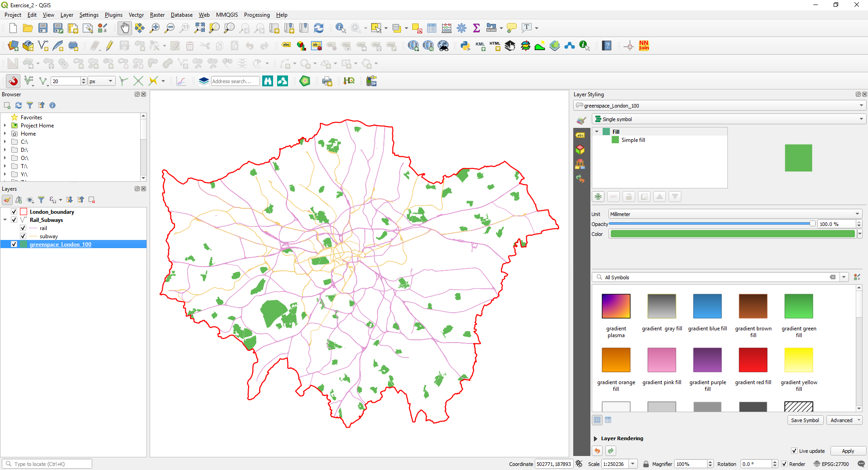This screenshot has height=470, width=868.
Task: Select the gradient plasma symbol
Action: click(616, 315)
